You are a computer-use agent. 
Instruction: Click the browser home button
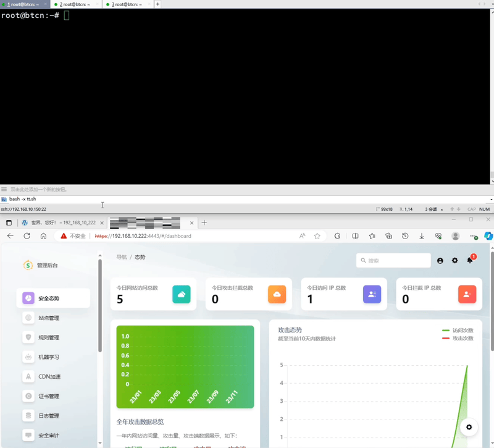43,236
